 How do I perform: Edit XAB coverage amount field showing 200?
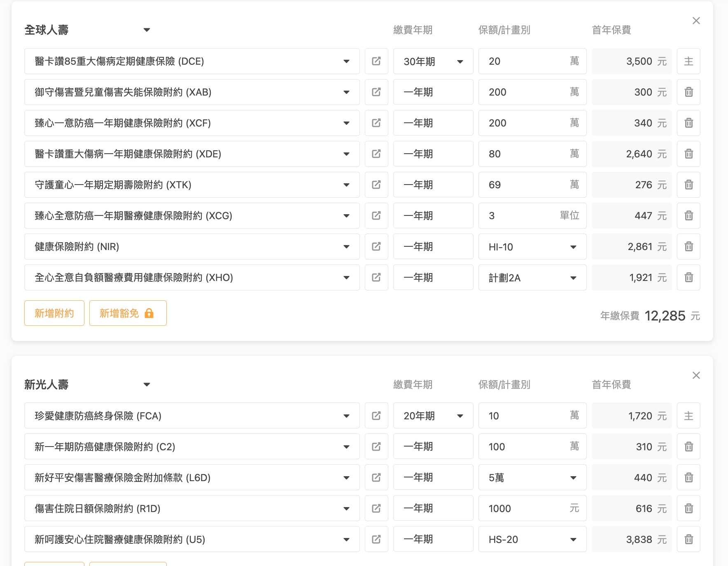pos(532,92)
